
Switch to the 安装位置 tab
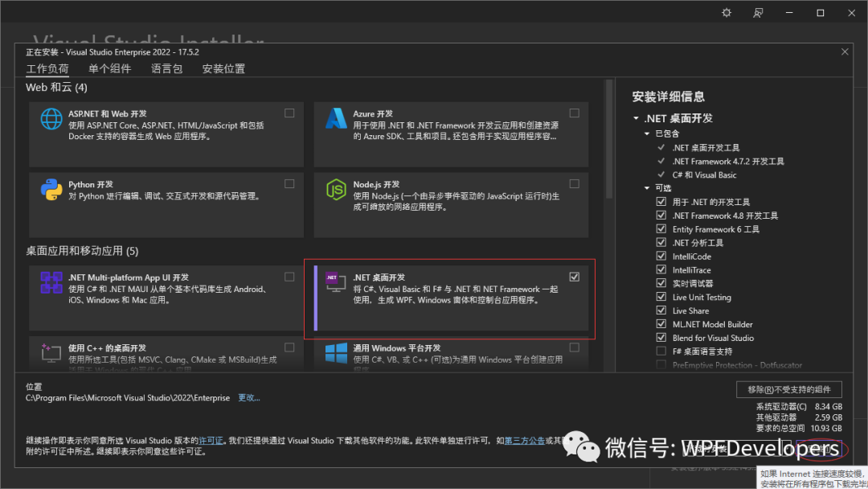(x=223, y=68)
